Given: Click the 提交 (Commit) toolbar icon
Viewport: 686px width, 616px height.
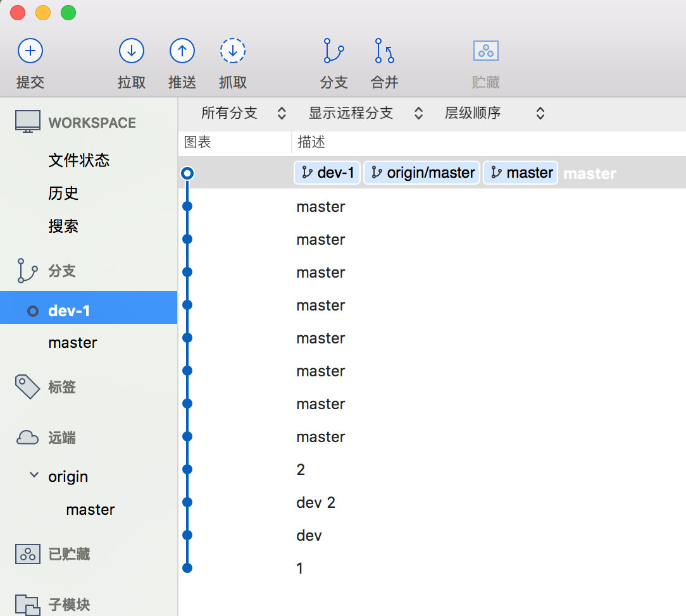Looking at the screenshot, I should pos(30,51).
